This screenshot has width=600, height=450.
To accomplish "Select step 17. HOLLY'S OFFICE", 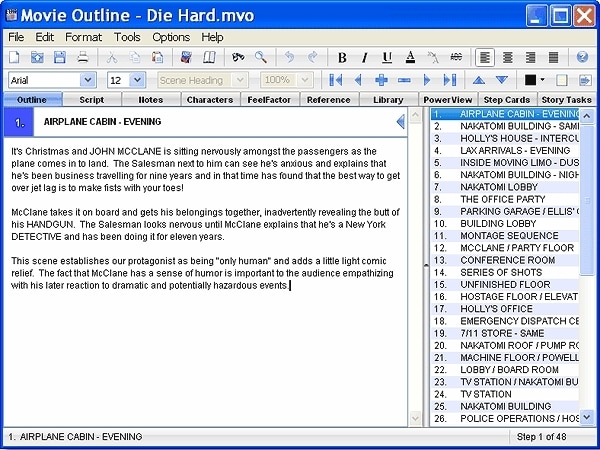I will [505, 308].
